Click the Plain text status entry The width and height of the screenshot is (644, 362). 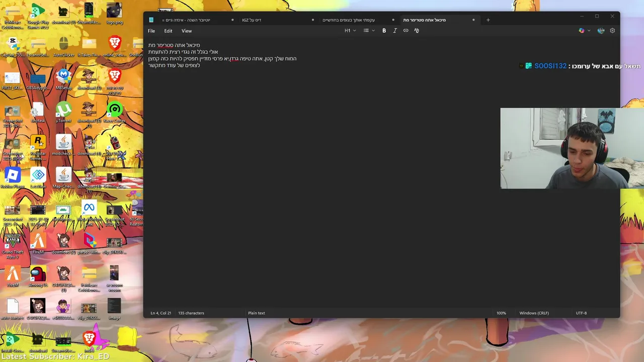click(x=256, y=313)
